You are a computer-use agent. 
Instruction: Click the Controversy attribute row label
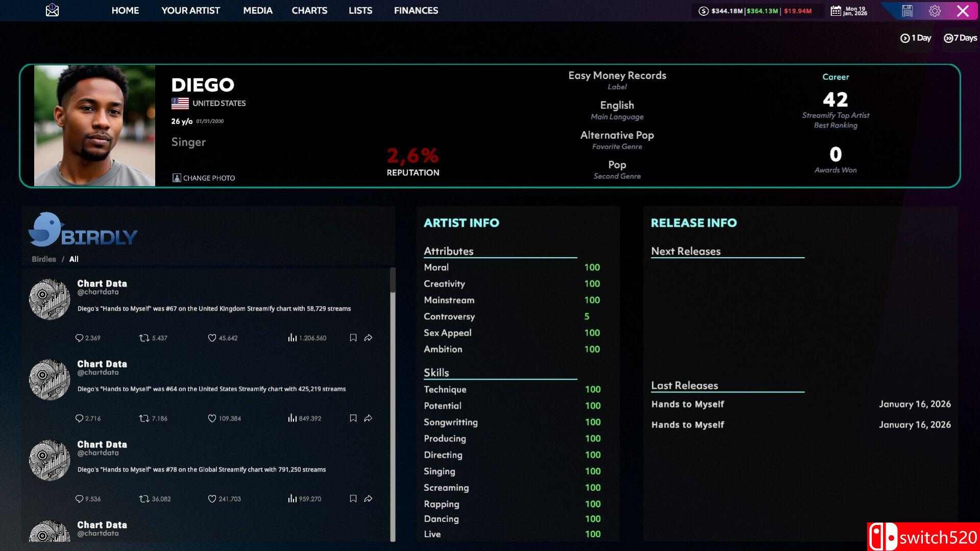coord(449,316)
